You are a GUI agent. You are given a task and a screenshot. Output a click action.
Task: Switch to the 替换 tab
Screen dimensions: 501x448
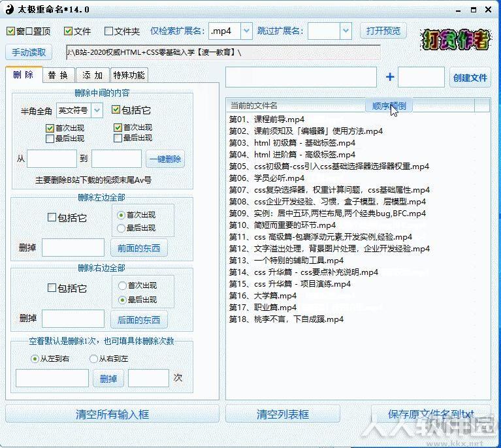pos(59,75)
